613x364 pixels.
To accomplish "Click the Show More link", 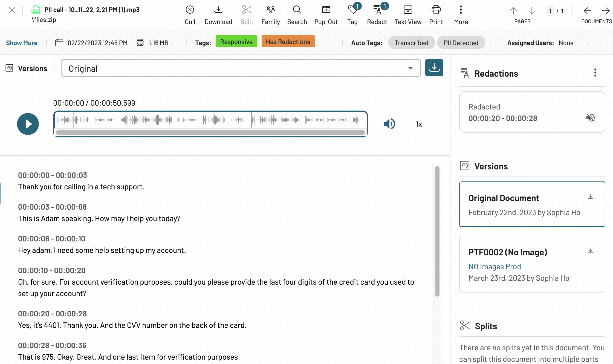I will pyautogui.click(x=22, y=43).
